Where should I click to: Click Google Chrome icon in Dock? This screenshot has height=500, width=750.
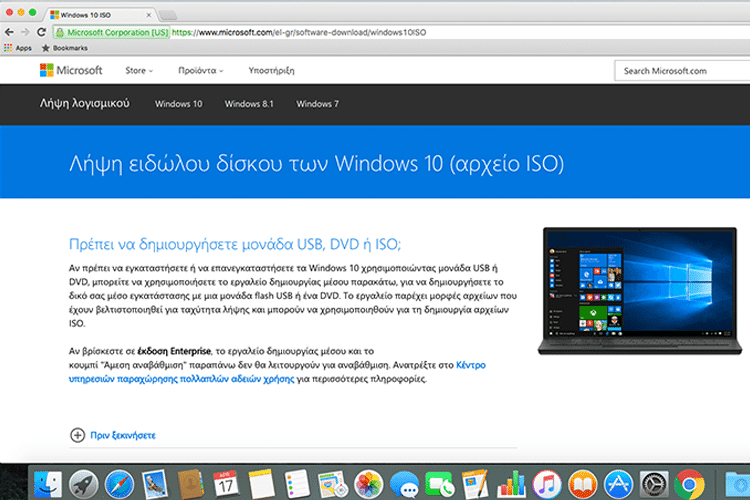(x=689, y=484)
